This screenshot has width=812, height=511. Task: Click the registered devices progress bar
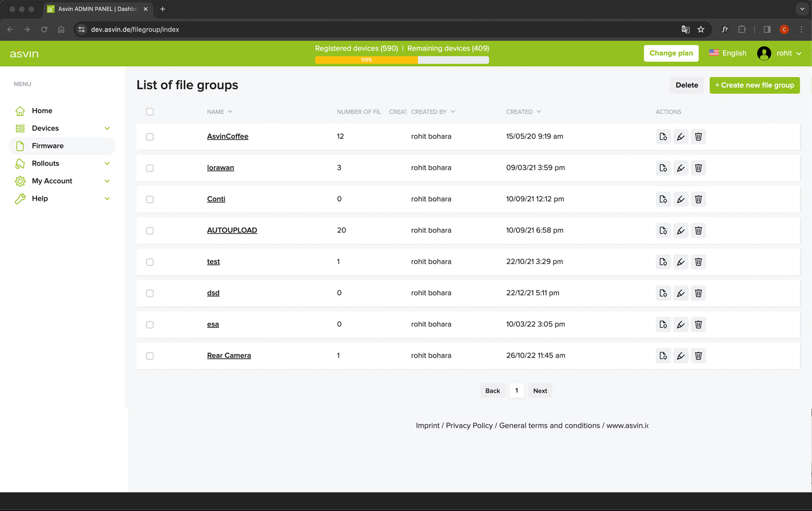(402, 60)
